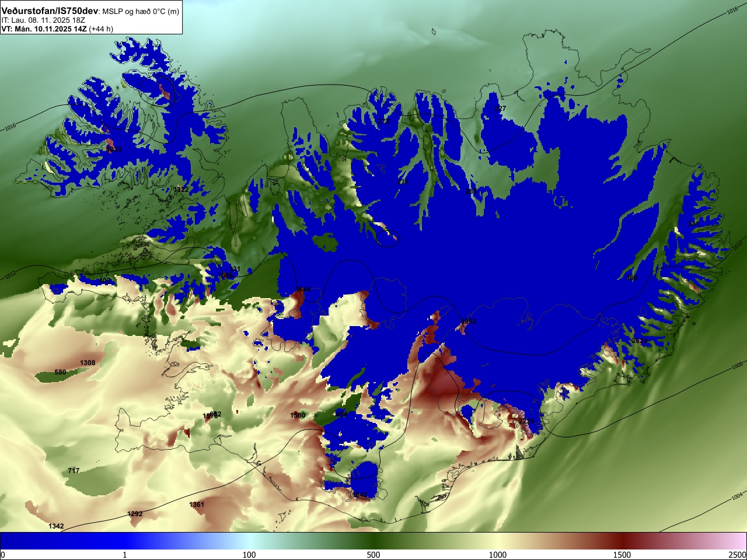Click the 1342 height value on the map

pyautogui.click(x=56, y=526)
